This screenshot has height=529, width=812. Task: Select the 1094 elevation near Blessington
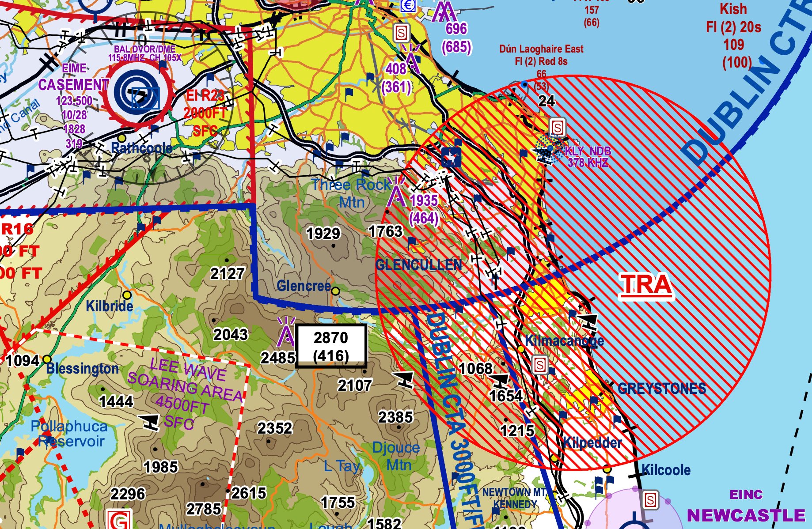[x=22, y=361]
